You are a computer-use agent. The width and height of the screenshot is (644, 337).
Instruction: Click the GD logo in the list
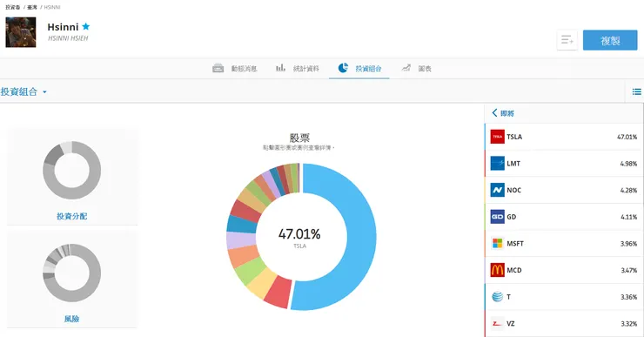tap(498, 217)
